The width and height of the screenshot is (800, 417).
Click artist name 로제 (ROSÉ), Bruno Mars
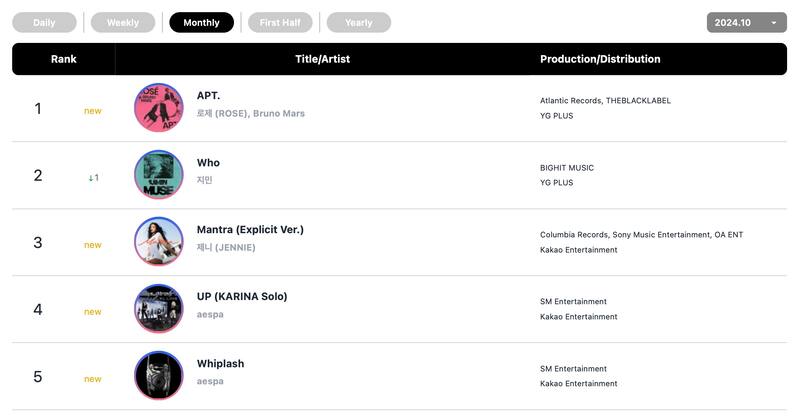[x=250, y=114]
